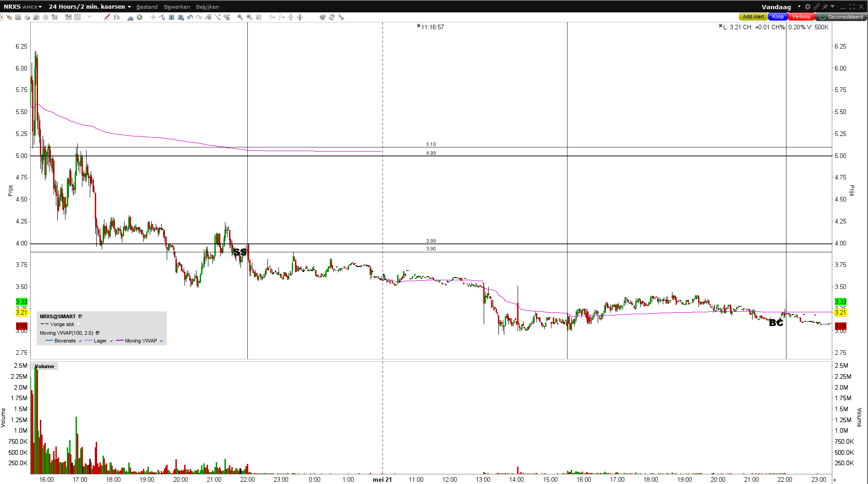Click the BC trade marker on chart
Screen dimensions: 868x484
click(776, 323)
